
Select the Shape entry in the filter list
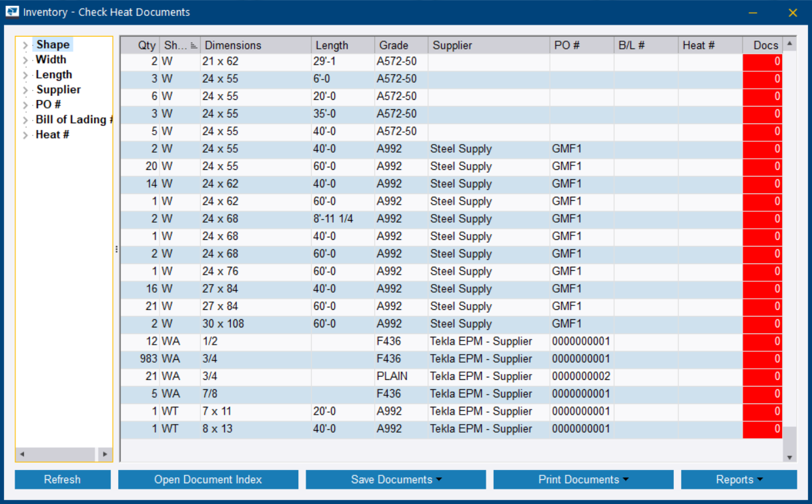(53, 44)
